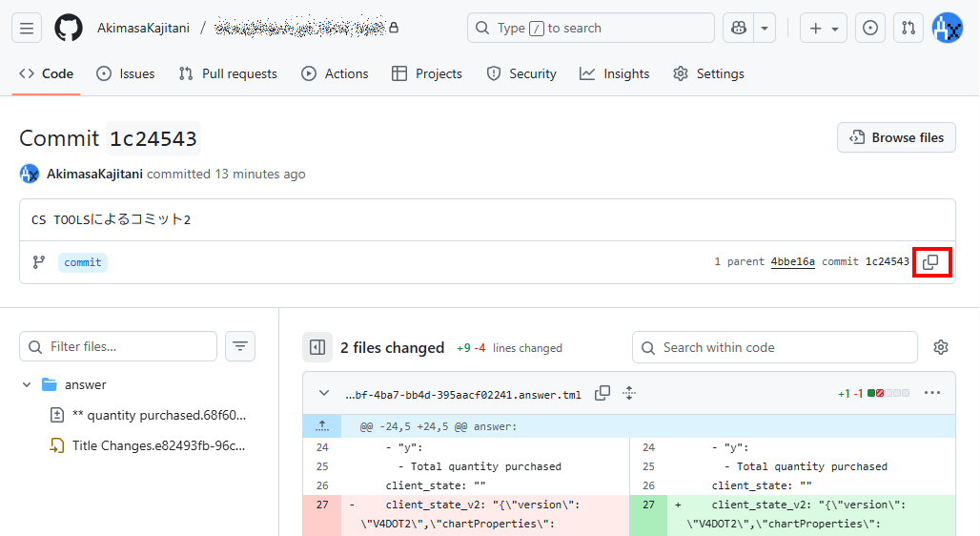Toggle the file tree sidebar panel

317,347
